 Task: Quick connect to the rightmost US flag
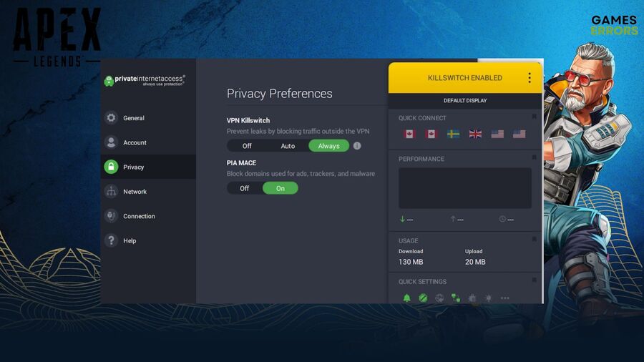tap(519, 134)
